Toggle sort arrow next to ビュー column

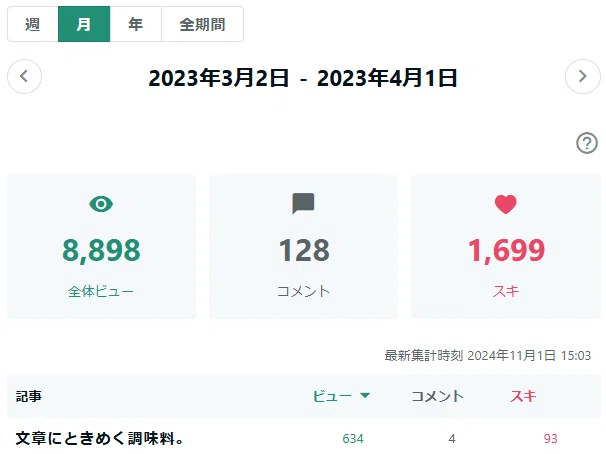tap(365, 395)
